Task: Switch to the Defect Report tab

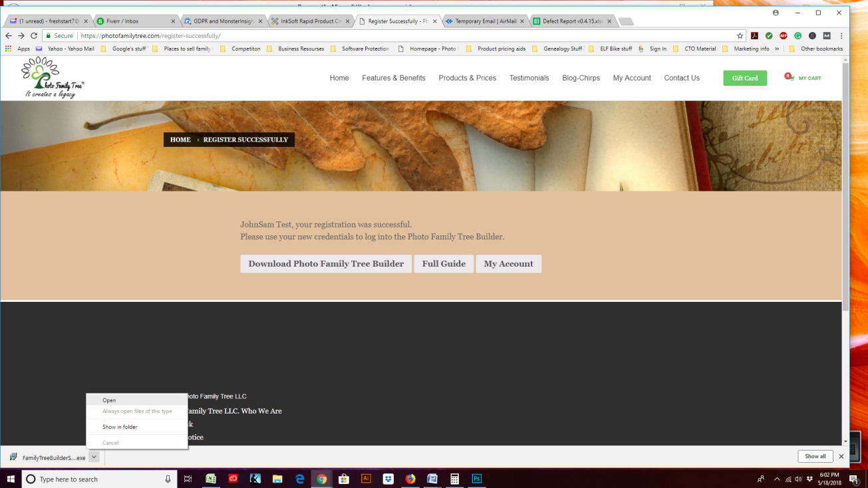Action: click(572, 21)
